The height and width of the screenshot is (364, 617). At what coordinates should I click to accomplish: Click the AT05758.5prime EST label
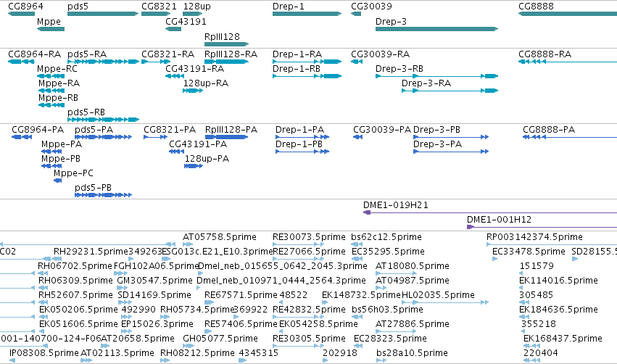coord(220,237)
